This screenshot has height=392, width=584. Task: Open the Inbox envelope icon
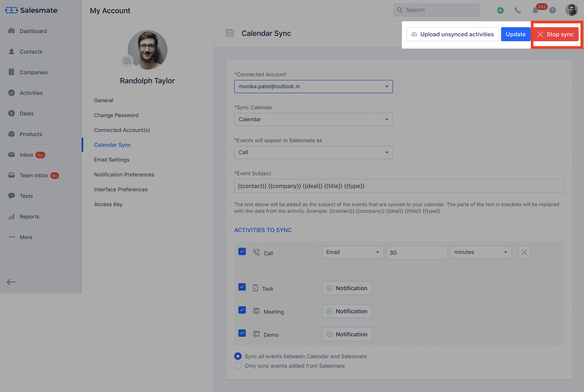coord(12,154)
